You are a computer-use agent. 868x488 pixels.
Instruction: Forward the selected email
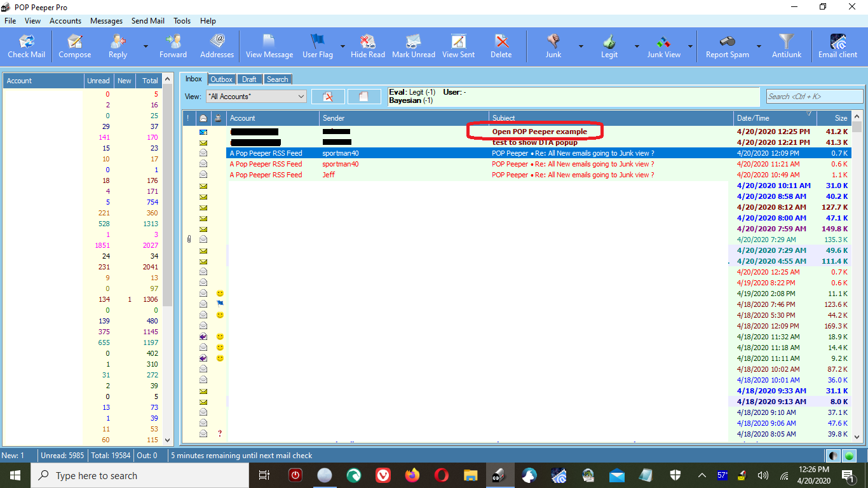click(x=173, y=46)
